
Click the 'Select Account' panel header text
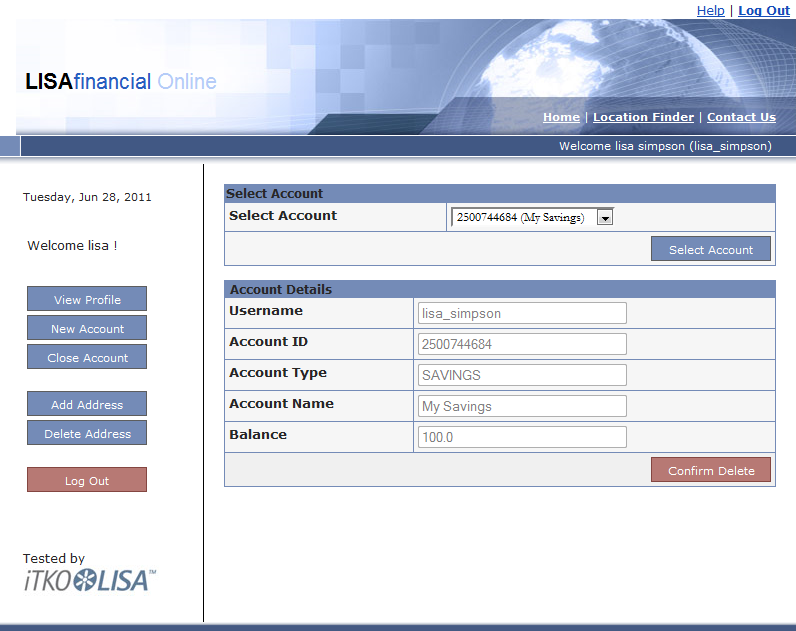click(x=274, y=193)
